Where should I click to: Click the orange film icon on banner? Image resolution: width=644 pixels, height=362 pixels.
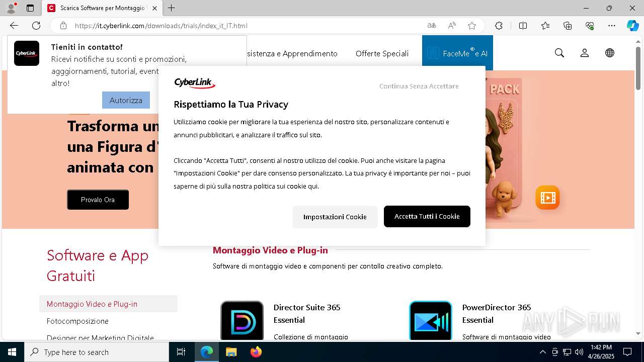[x=547, y=197]
